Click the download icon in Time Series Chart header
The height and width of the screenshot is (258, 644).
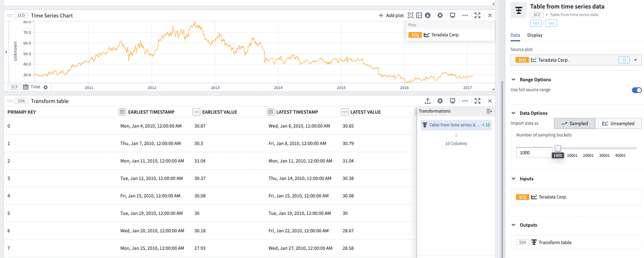pos(428,15)
